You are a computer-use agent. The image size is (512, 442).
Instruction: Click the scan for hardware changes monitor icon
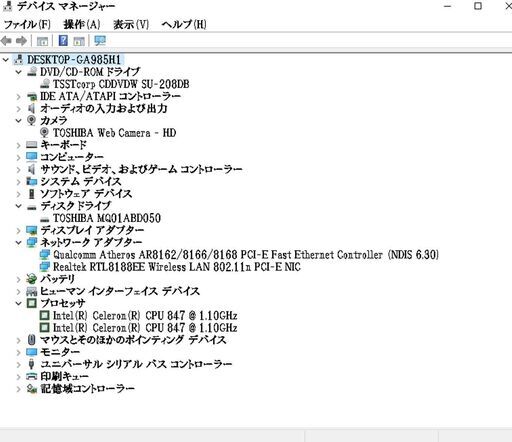point(100,41)
